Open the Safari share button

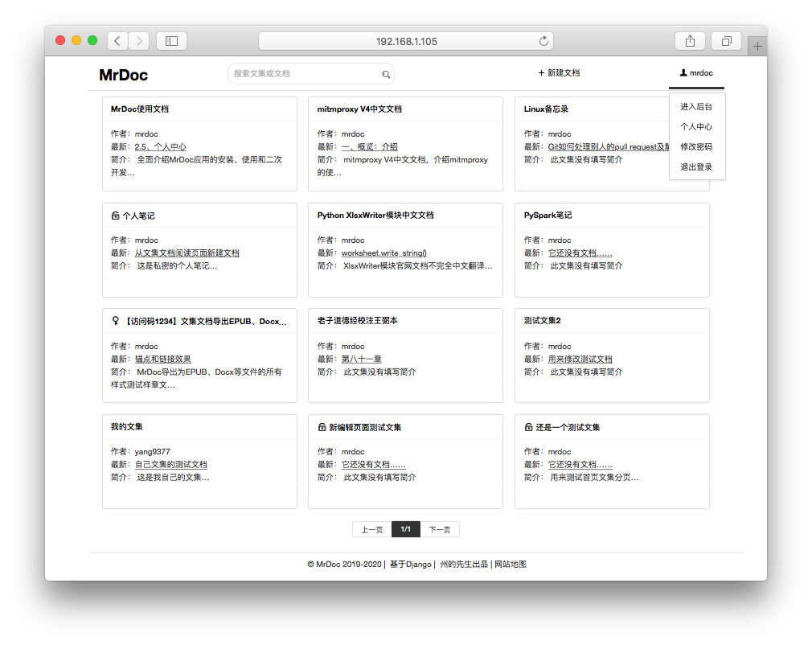pyautogui.click(x=690, y=41)
